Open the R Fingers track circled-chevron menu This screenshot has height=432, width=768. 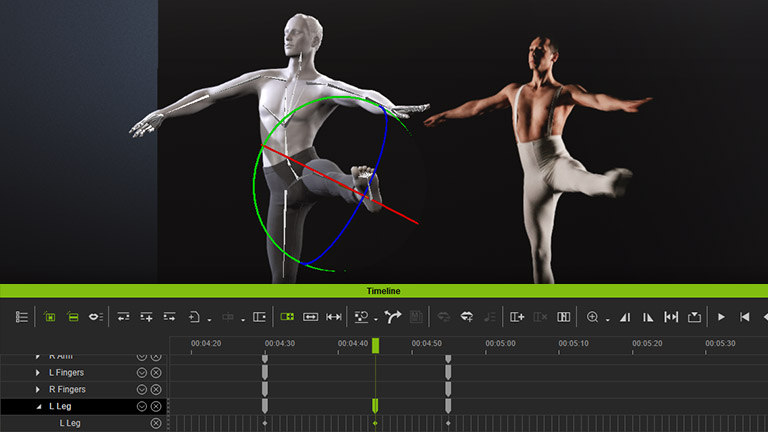pyautogui.click(x=142, y=389)
